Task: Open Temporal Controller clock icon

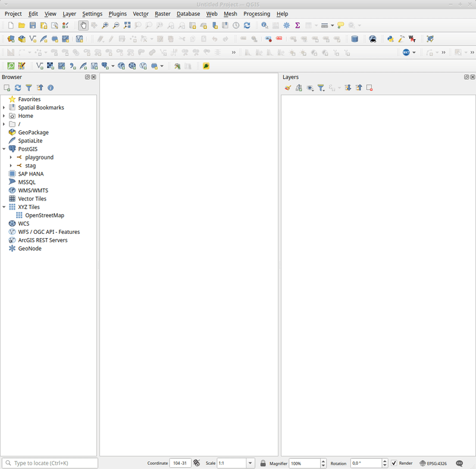Action: [x=236, y=26]
